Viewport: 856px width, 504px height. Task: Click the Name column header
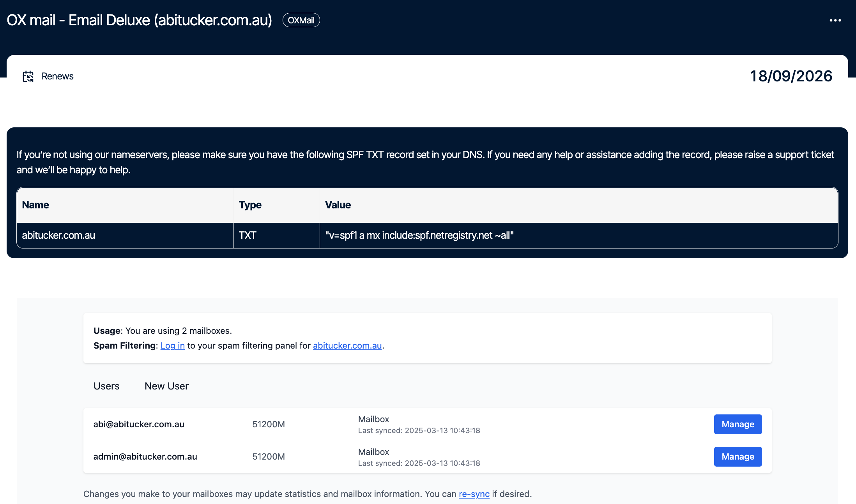pos(35,205)
